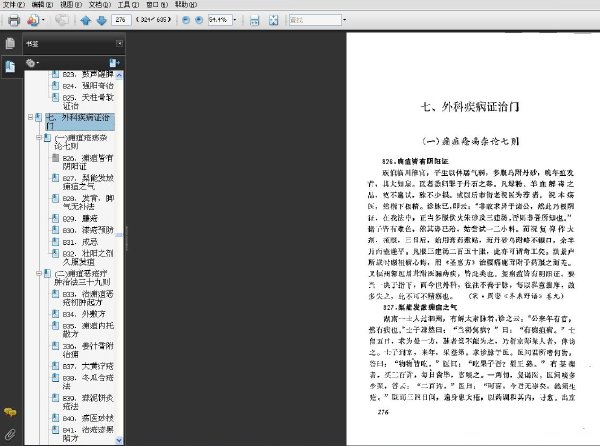Open the 工具 menu

[128, 4]
